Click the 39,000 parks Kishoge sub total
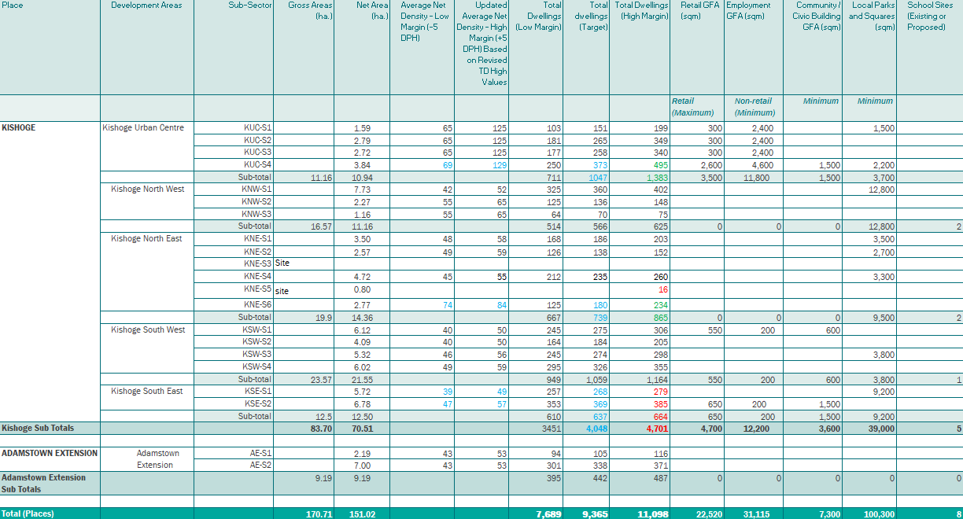 881,429
